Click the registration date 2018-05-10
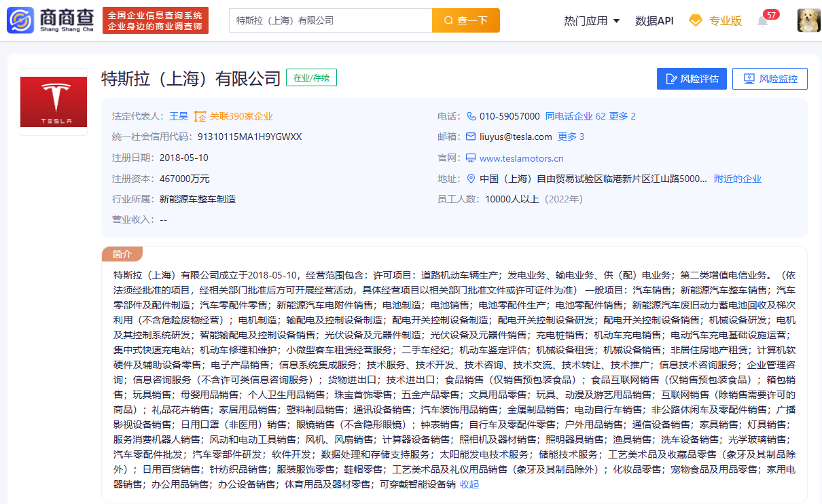The width and height of the screenshot is (822, 504). click(x=184, y=158)
